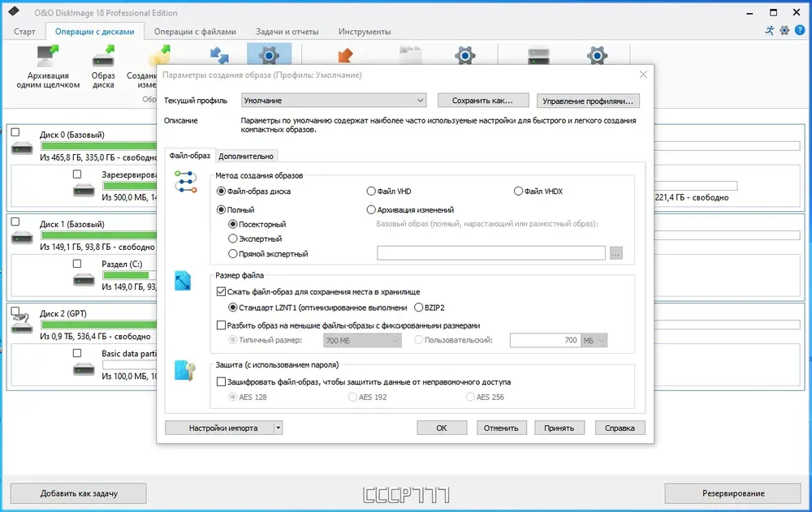
Task: Switch to the Дополнительно tab
Action: pos(246,156)
